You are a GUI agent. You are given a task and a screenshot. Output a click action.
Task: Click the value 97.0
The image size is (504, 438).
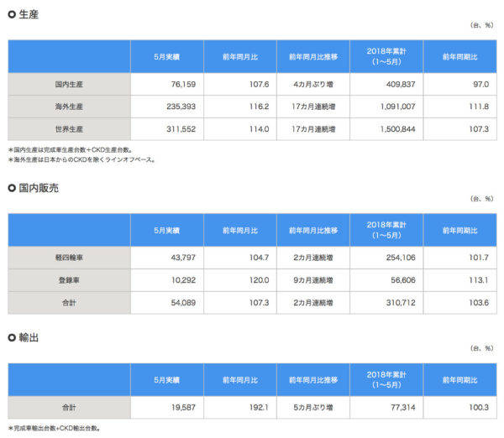click(480, 85)
